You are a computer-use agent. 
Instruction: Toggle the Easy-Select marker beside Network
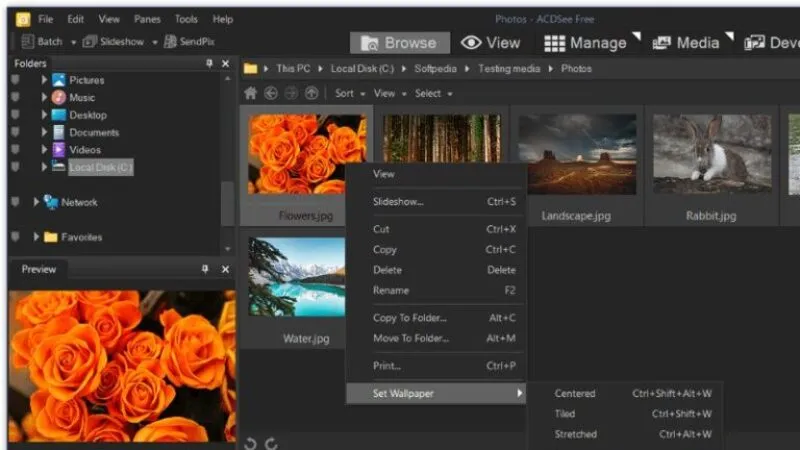click(x=15, y=202)
